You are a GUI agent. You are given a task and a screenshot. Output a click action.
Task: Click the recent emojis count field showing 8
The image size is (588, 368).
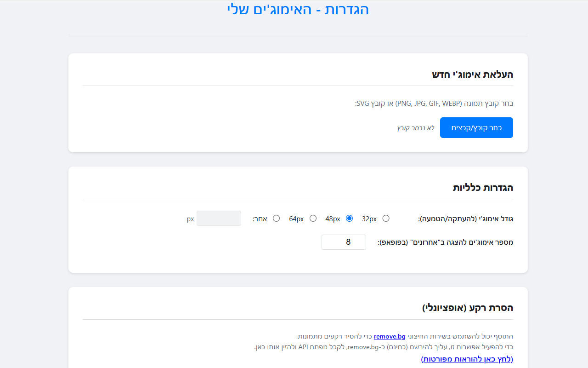coord(344,242)
